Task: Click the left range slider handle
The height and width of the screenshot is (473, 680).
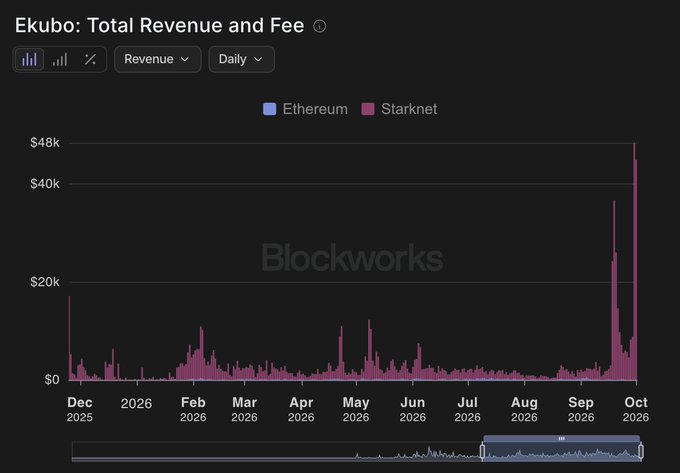Action: pyautogui.click(x=482, y=451)
